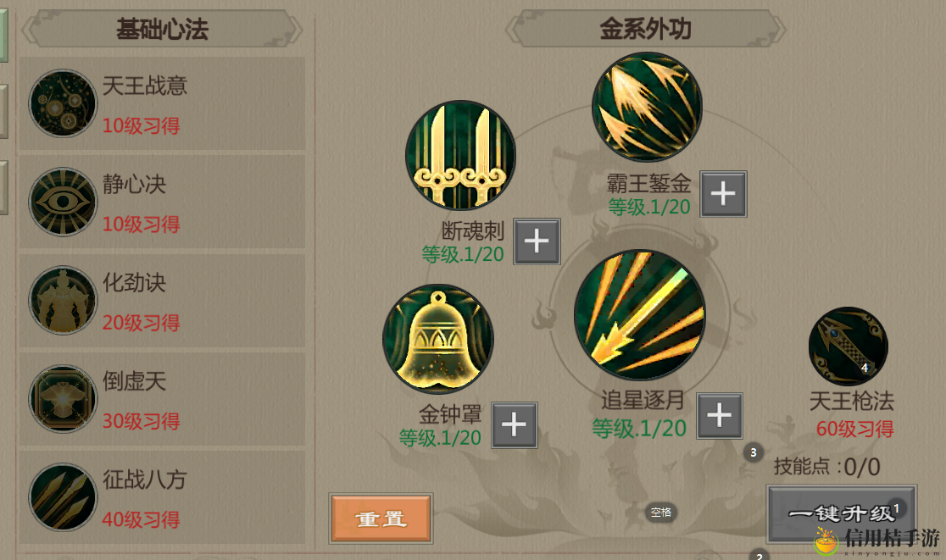Click the 技能点 0/0 counter
This screenshot has height=560, width=946.
tap(826, 467)
